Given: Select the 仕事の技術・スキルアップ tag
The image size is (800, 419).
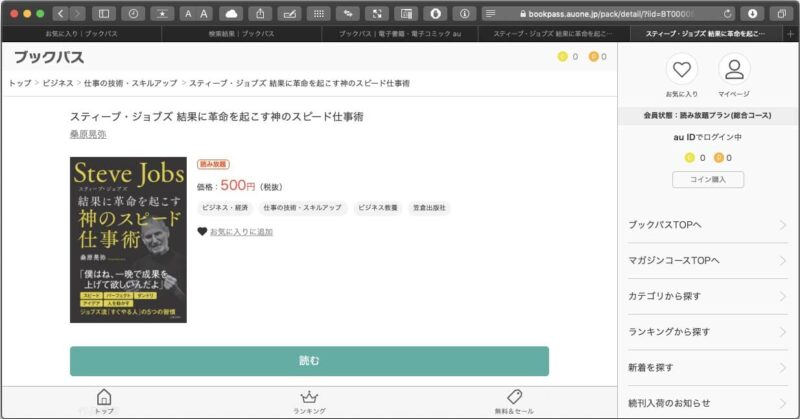Looking at the screenshot, I should tap(303, 208).
